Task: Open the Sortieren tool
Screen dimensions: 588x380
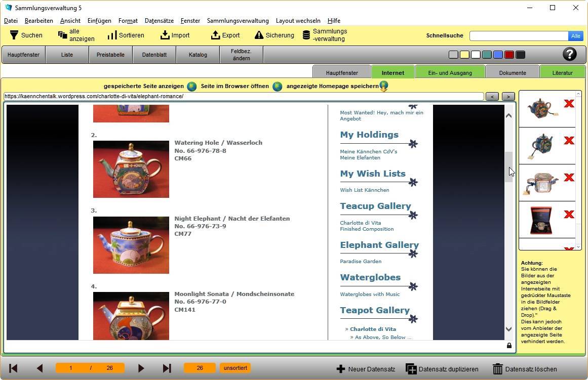Action: point(112,35)
